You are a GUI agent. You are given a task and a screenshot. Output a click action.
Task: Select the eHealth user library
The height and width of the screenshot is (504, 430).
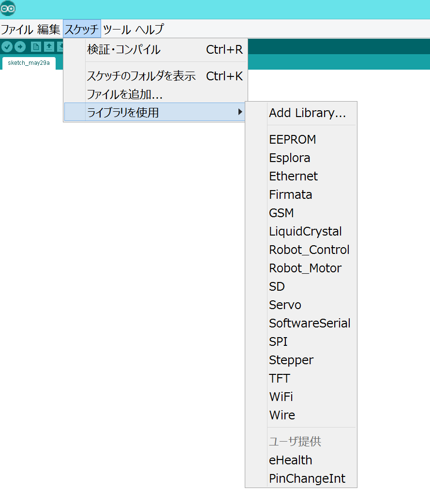coord(290,460)
